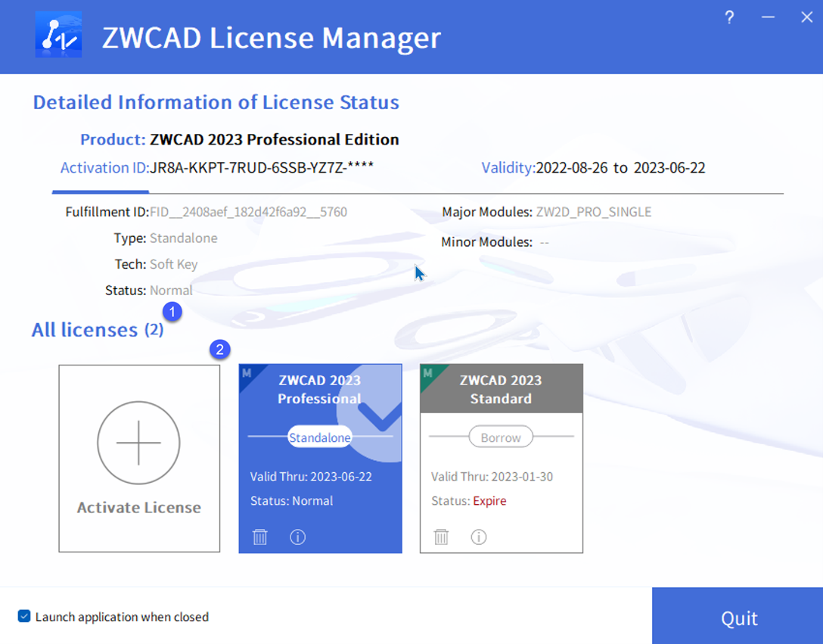
Task: Click the Launch application when closed label
Action: pyautogui.click(x=122, y=617)
